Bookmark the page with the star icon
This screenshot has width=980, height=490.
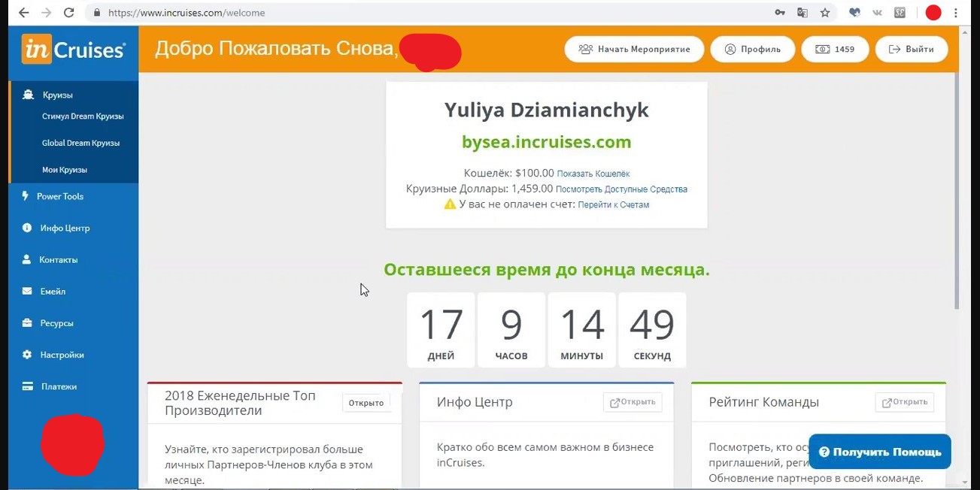[824, 12]
